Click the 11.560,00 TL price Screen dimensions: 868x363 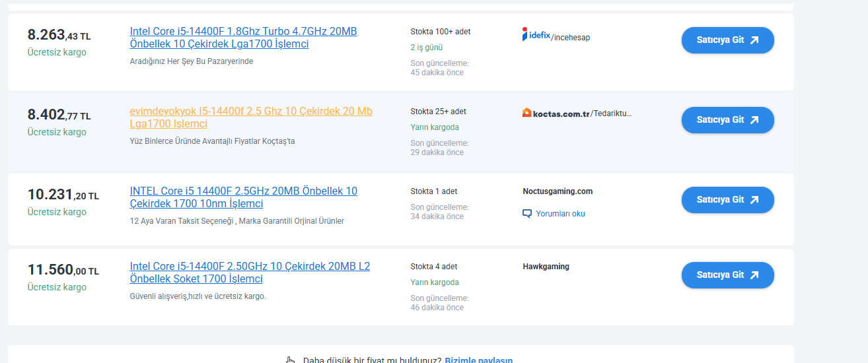[63, 270]
